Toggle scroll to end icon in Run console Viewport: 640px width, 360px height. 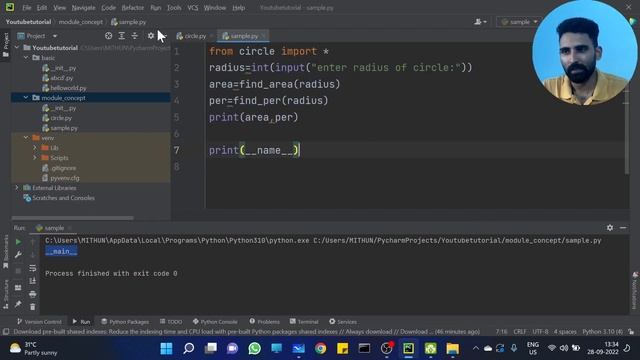click(33, 281)
